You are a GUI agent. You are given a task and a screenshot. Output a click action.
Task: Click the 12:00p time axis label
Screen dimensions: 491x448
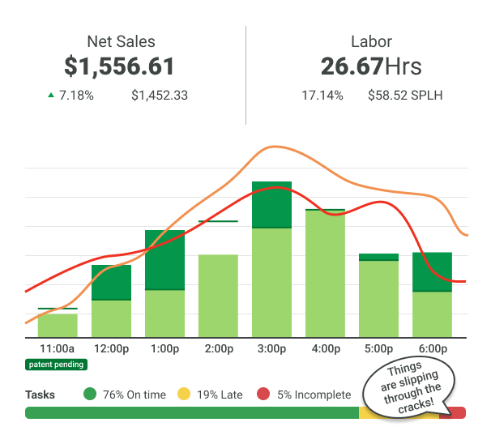point(111,349)
